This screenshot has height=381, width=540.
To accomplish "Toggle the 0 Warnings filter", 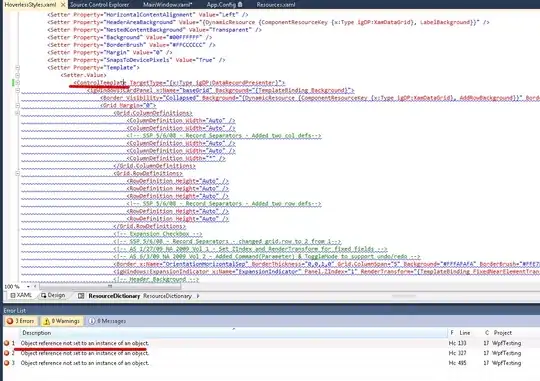I will (x=61, y=321).
